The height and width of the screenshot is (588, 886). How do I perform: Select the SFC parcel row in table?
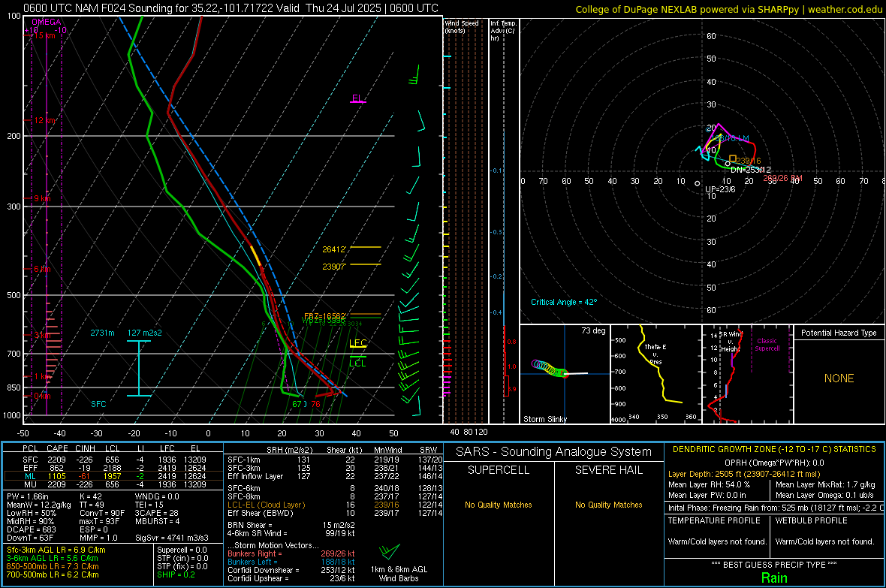(113, 460)
